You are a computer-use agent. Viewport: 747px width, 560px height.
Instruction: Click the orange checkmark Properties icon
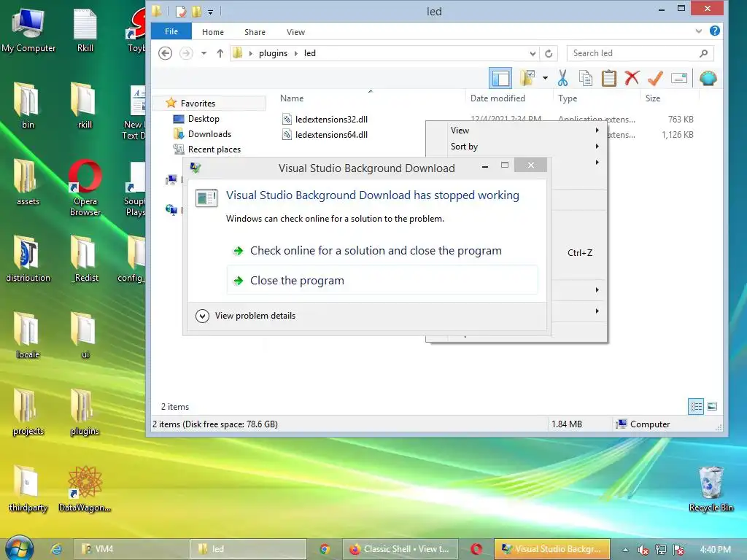656,78
